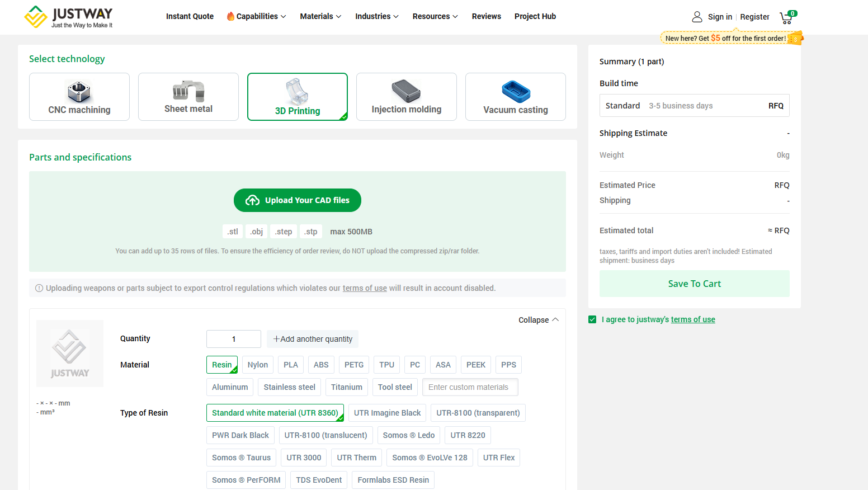Open the shopping cart icon
Image resolution: width=868 pixels, height=490 pixels.
[x=787, y=17]
